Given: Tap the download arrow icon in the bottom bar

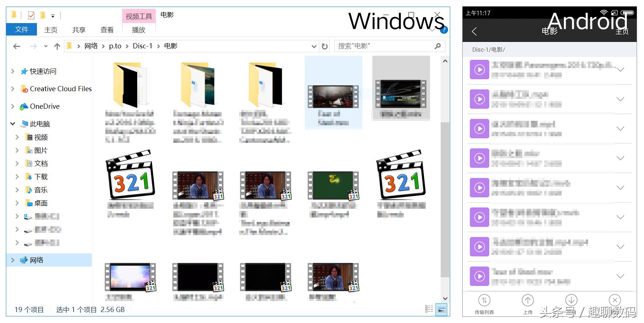Looking at the screenshot, I should click(x=571, y=300).
